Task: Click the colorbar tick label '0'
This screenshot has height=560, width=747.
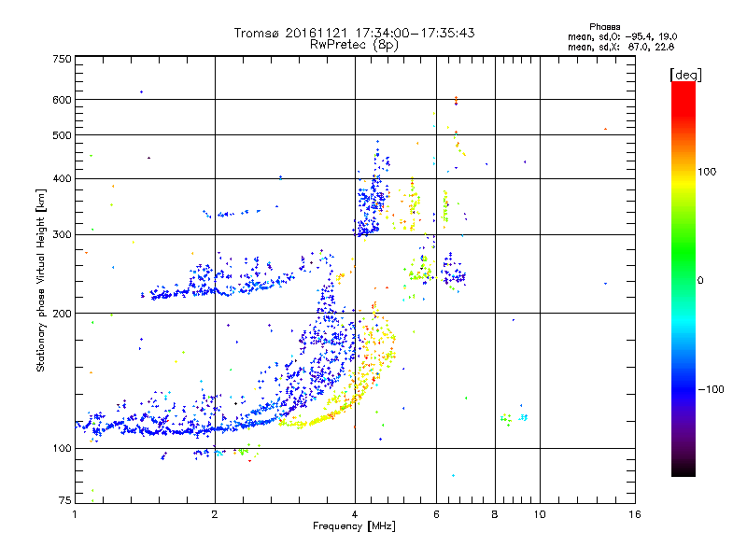Action: click(700, 281)
